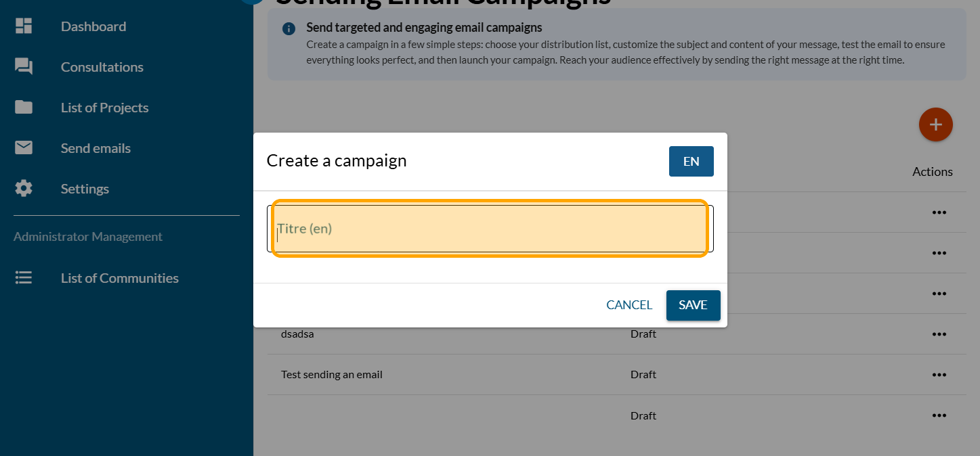Select the Test sending an email row
The width and height of the screenshot is (980, 456).
[332, 374]
